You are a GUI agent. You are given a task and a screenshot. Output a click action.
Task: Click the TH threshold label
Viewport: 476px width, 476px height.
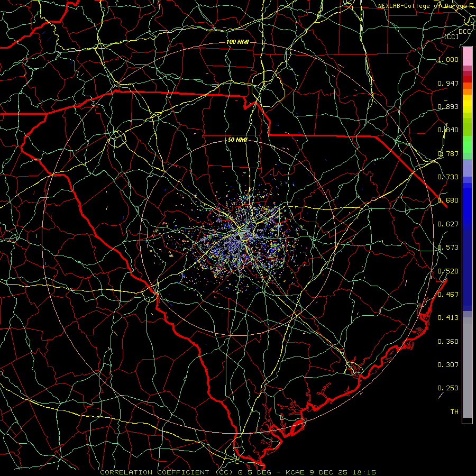click(454, 412)
